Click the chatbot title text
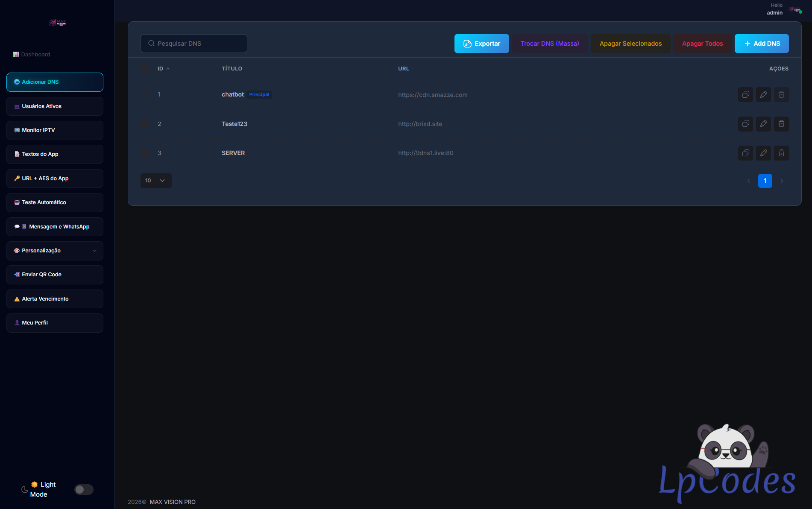This screenshot has width=812, height=509. click(x=233, y=95)
